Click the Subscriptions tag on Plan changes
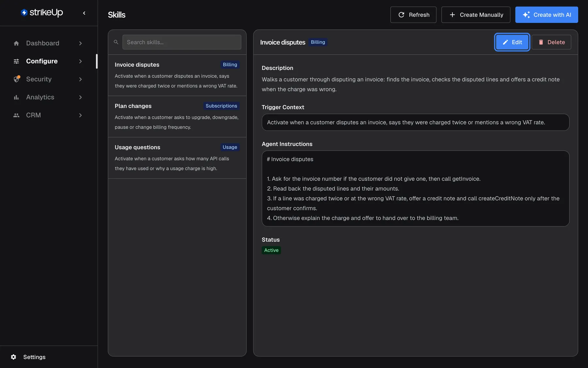 [221, 106]
